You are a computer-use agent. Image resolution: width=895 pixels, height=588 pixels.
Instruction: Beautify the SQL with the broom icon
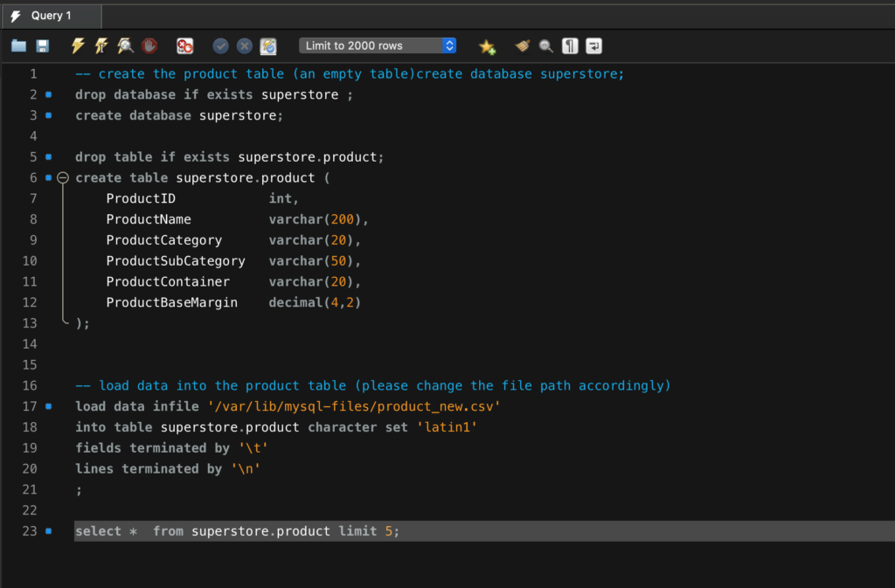[x=523, y=46]
